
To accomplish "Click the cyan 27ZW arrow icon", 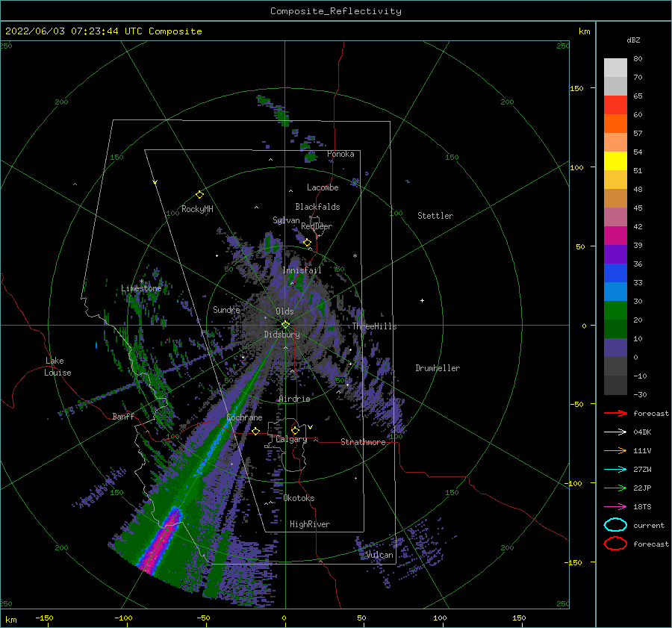I will coord(615,470).
